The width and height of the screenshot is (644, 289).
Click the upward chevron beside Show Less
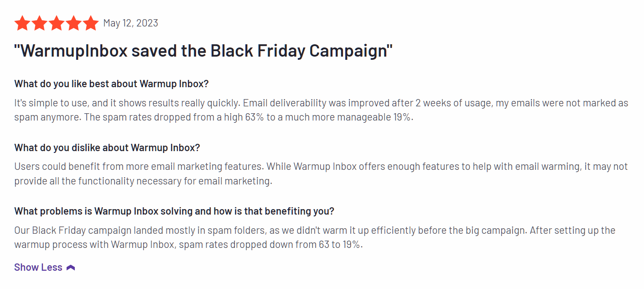[71, 268]
